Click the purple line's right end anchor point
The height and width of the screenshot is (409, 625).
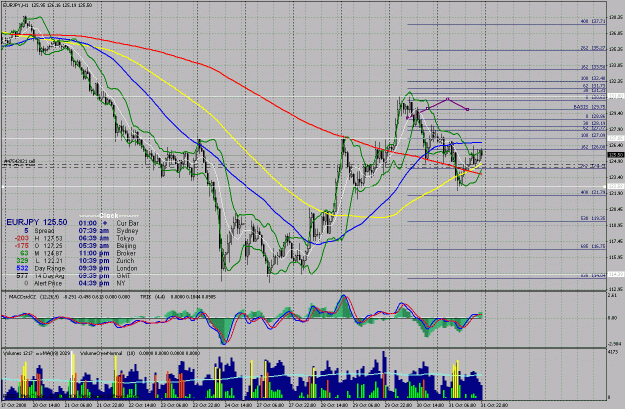click(468, 109)
